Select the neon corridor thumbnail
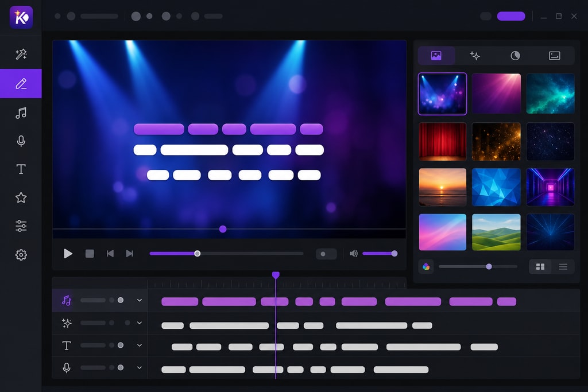Viewport: 588px width, 392px height. click(550, 187)
